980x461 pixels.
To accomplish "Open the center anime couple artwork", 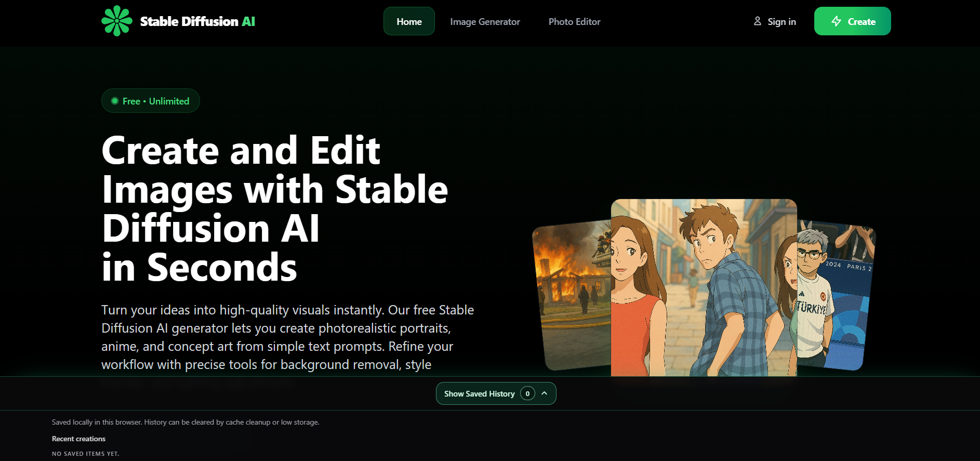I will click(704, 287).
